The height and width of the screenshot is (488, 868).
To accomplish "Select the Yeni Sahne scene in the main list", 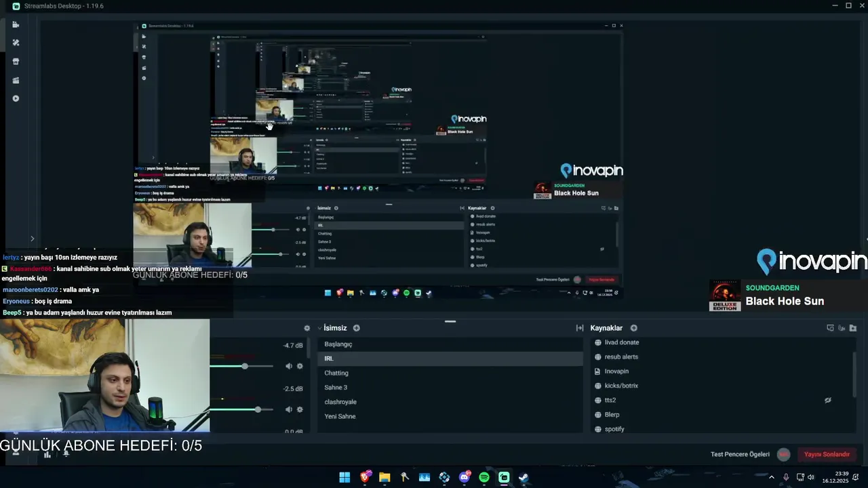I will point(450,416).
